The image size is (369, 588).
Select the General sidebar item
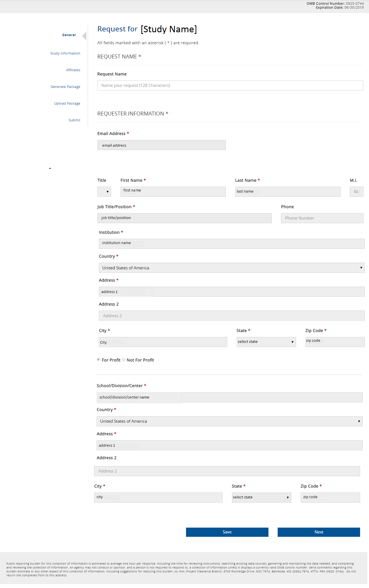(69, 35)
